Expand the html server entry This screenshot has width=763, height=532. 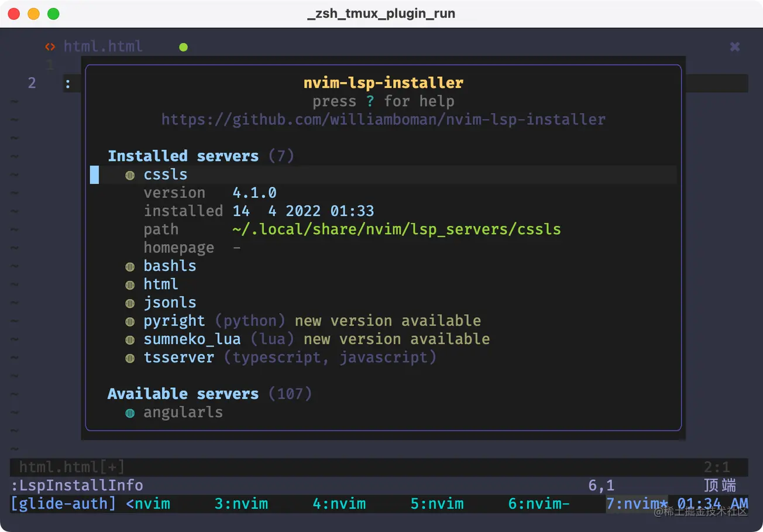click(161, 284)
